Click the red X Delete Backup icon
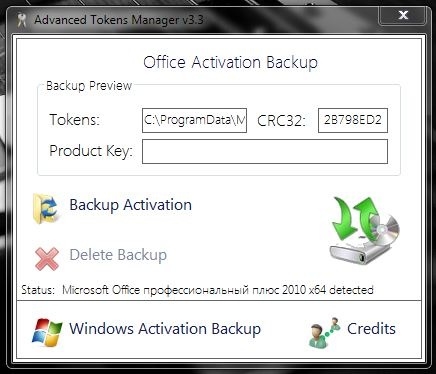This screenshot has width=436, height=374. point(47,258)
